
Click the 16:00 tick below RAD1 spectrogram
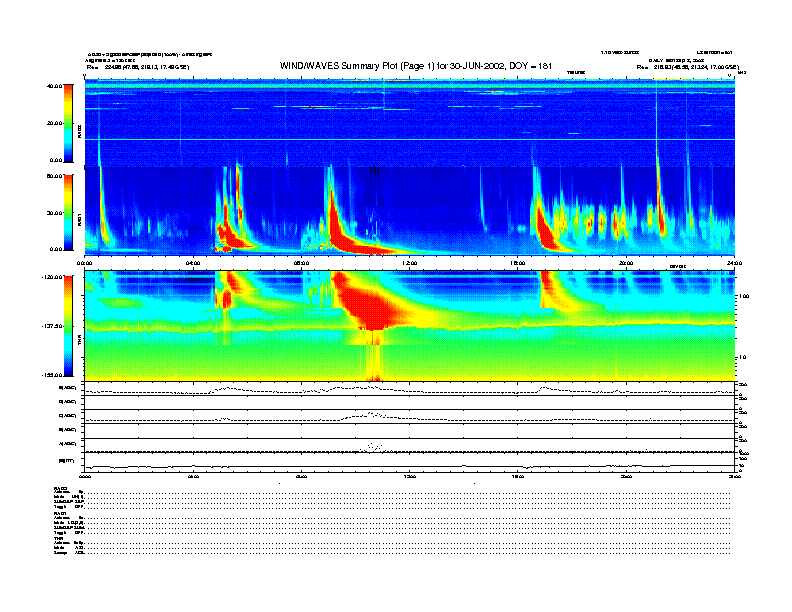518,264
